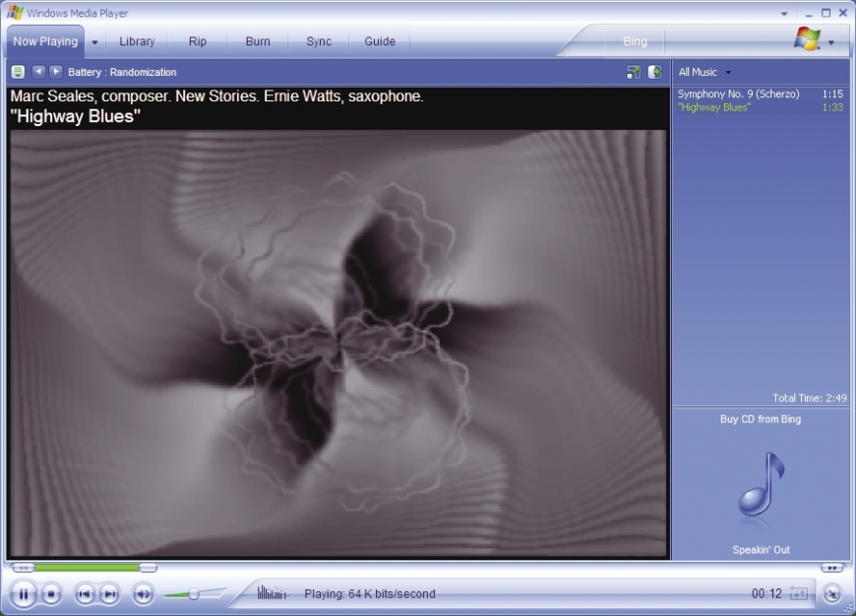Open the Rip tab
The image size is (856, 616).
(198, 41)
